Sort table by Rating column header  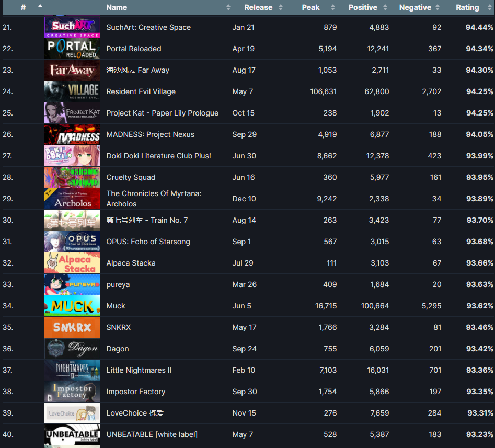[467, 7]
